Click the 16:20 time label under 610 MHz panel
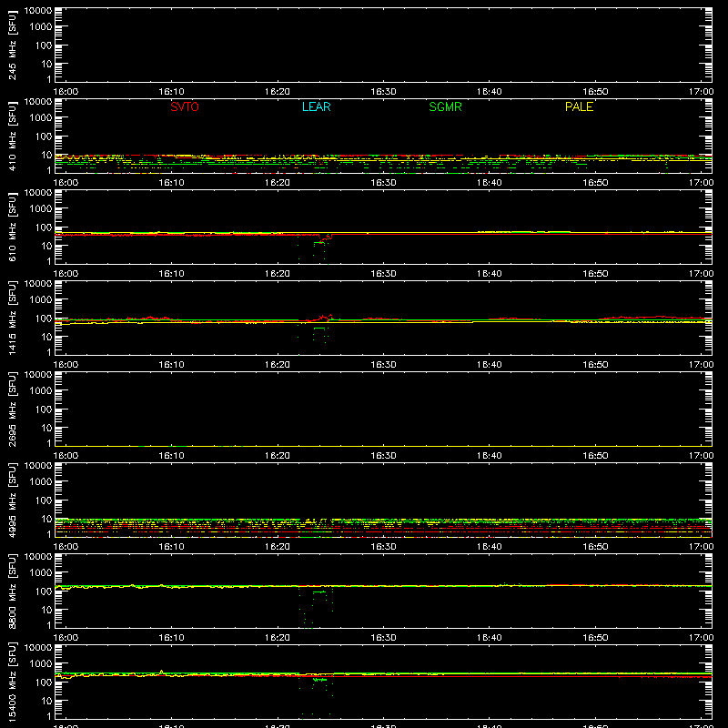Screen dimensions: 728x728 click(278, 274)
